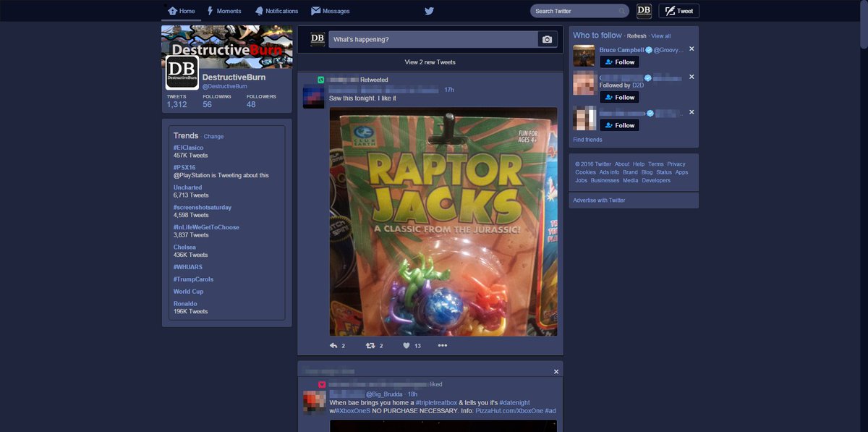Click the search magnifier icon
The height and width of the screenshot is (432, 868).
[622, 11]
